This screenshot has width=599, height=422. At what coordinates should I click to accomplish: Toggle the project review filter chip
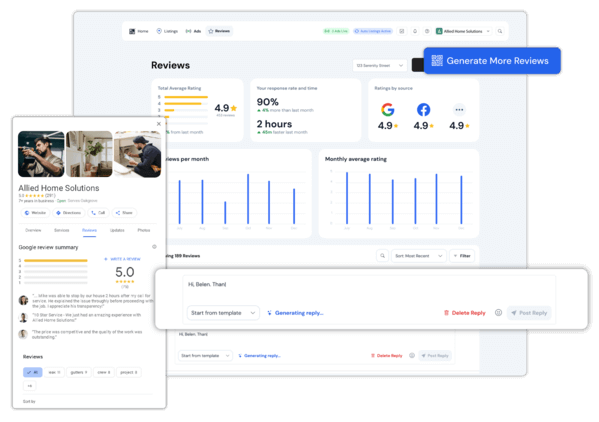129,372
